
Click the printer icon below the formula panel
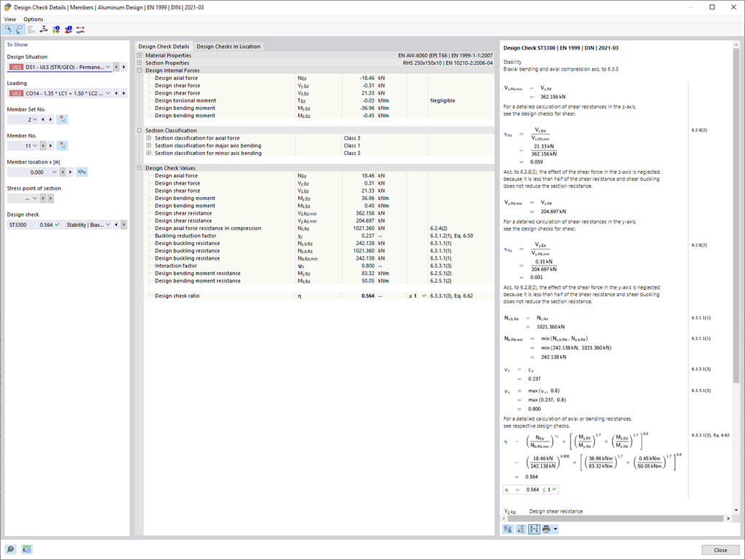[547, 530]
